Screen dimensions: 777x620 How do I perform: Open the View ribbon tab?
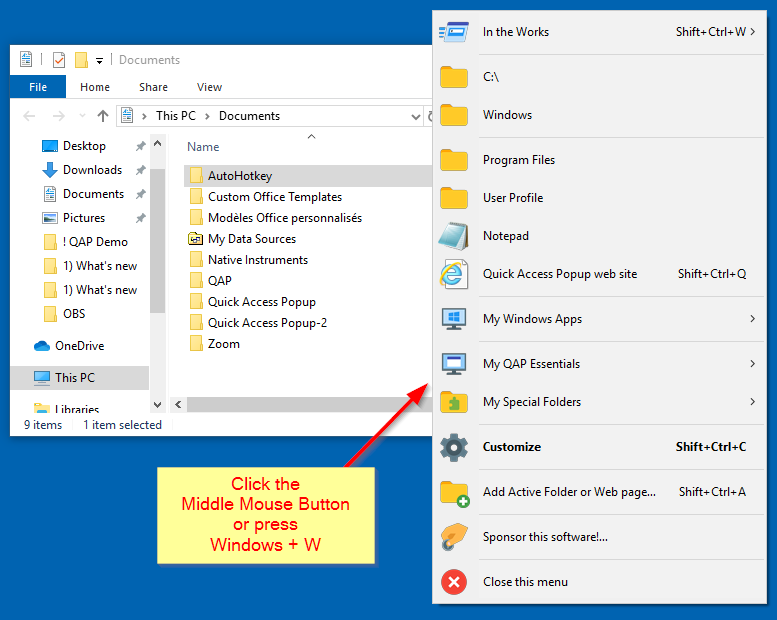(209, 87)
